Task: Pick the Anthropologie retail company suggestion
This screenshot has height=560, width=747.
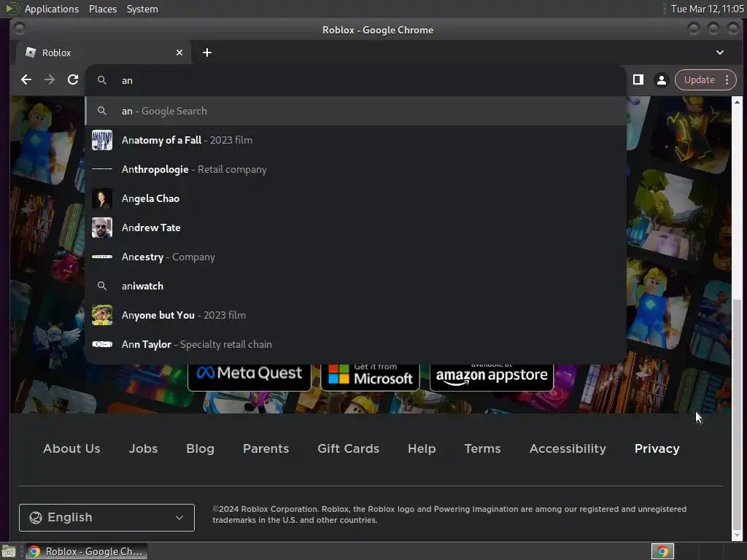Action: point(355,169)
